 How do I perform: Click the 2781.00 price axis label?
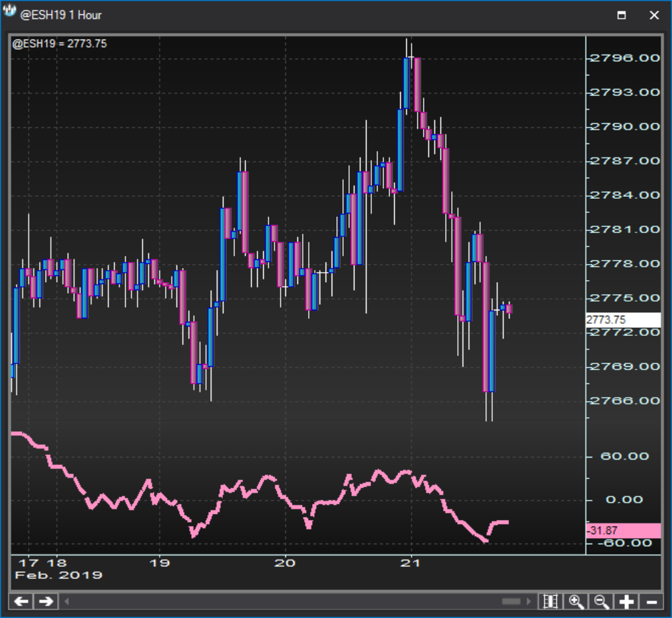[x=625, y=230]
